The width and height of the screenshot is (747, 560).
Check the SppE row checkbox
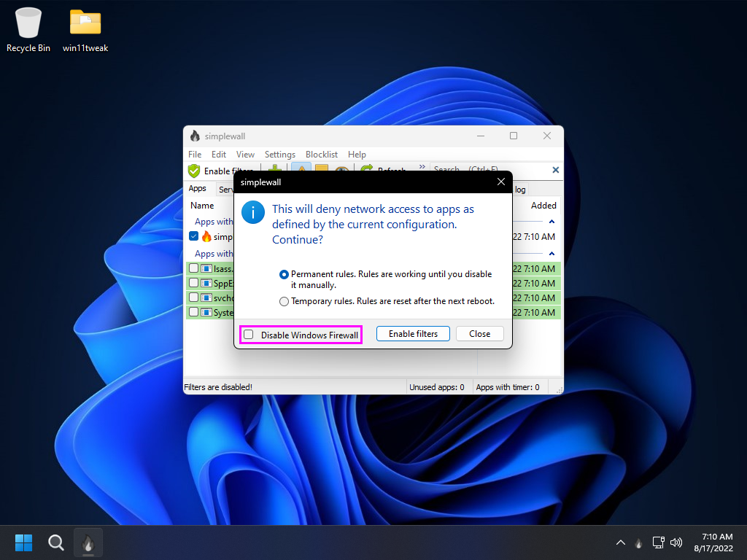coord(193,283)
